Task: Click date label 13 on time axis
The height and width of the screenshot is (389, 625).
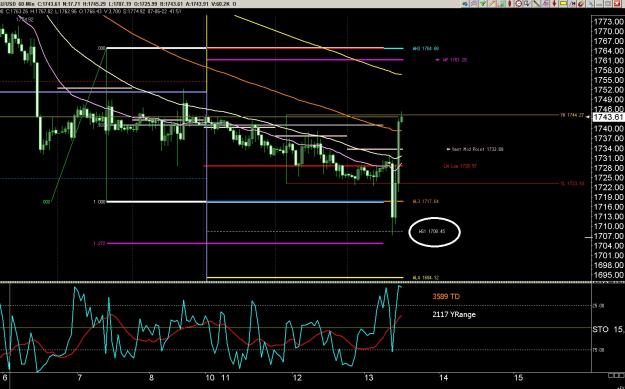Action: (x=369, y=378)
